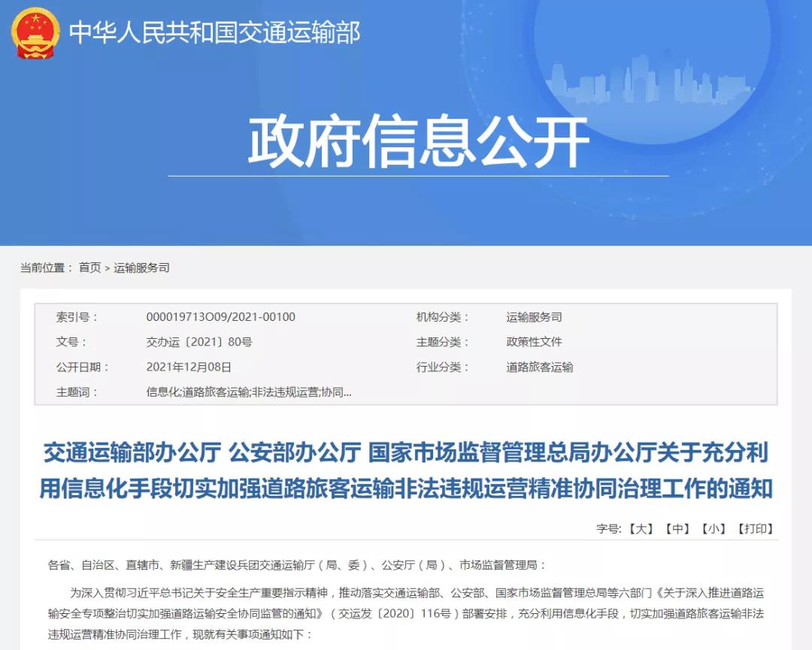This screenshot has width=812, height=650.
Task: Open 运输服务司 in the breadcrumb path
Action: [141, 268]
